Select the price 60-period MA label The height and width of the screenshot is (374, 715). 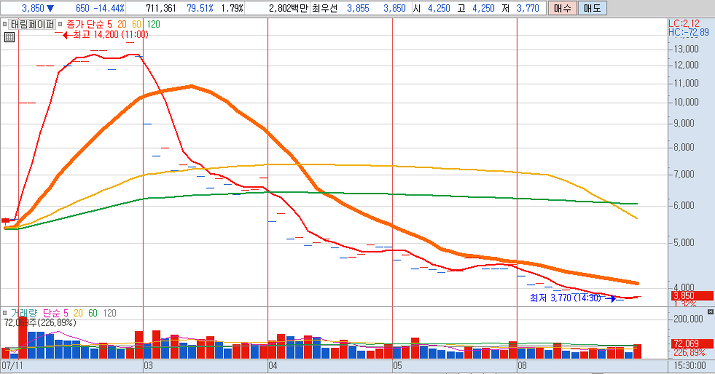[x=137, y=24]
